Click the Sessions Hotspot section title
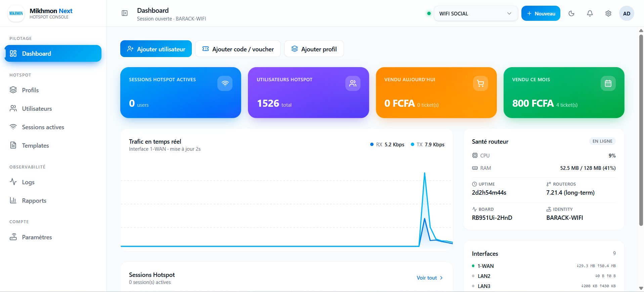The image size is (644, 292). pos(152,275)
